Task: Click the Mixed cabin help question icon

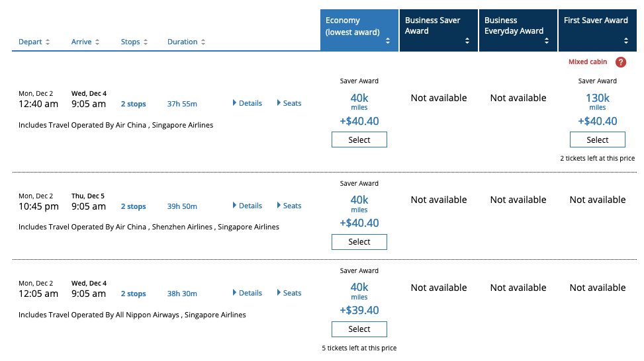Action: point(620,62)
